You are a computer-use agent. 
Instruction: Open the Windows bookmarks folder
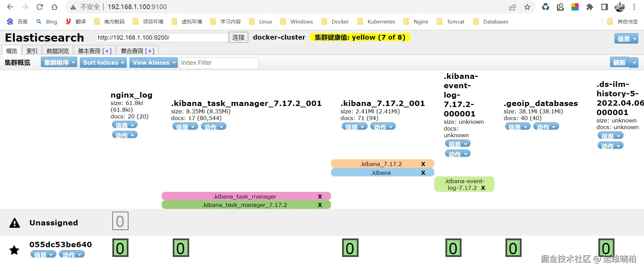[297, 21]
